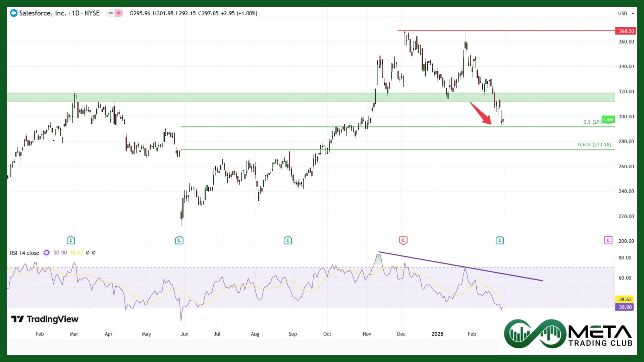
Task: Click the 0.618 (273.18) Fibonacci level label
Action: point(594,144)
